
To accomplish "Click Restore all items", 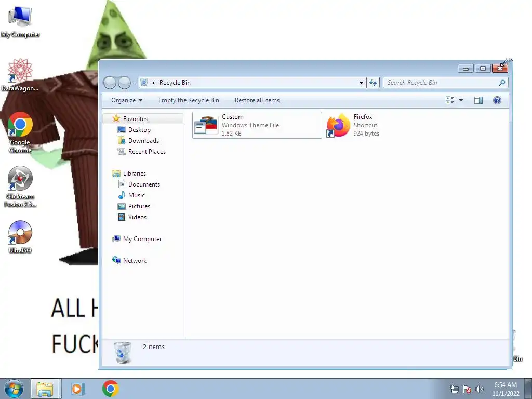I will [x=257, y=100].
